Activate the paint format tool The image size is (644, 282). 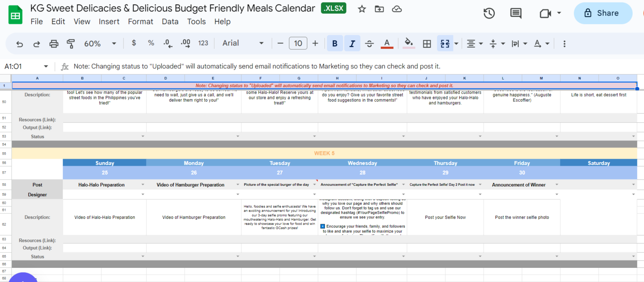pyautogui.click(x=71, y=44)
